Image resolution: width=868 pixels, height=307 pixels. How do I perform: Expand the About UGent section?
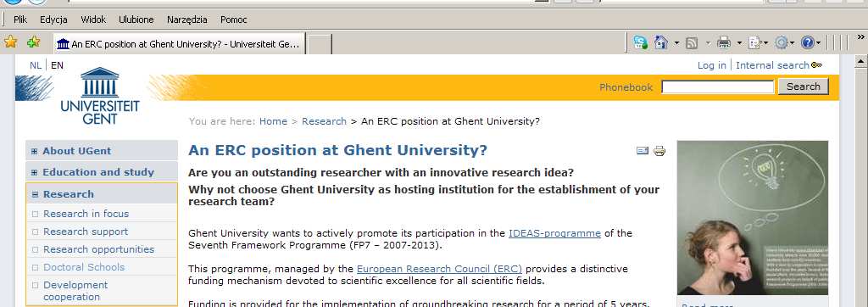click(x=34, y=151)
